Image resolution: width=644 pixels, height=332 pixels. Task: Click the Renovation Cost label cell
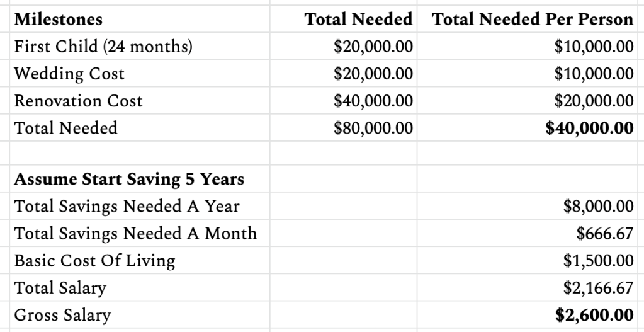[x=78, y=101]
